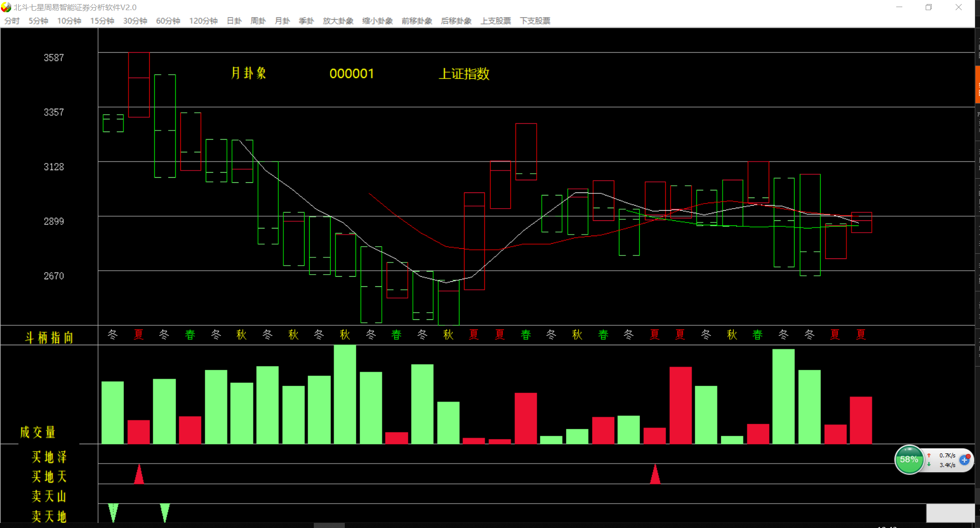Image resolution: width=980 pixels, height=528 pixels.
Task: Click the horizontal scrollbar thumb at bottom
Action: (329, 525)
